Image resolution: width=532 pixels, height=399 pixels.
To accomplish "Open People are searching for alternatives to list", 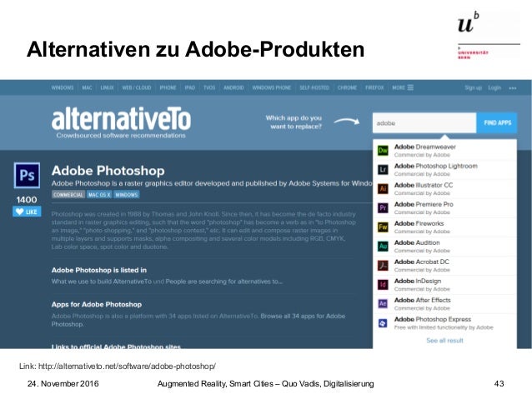I will tap(224, 282).
